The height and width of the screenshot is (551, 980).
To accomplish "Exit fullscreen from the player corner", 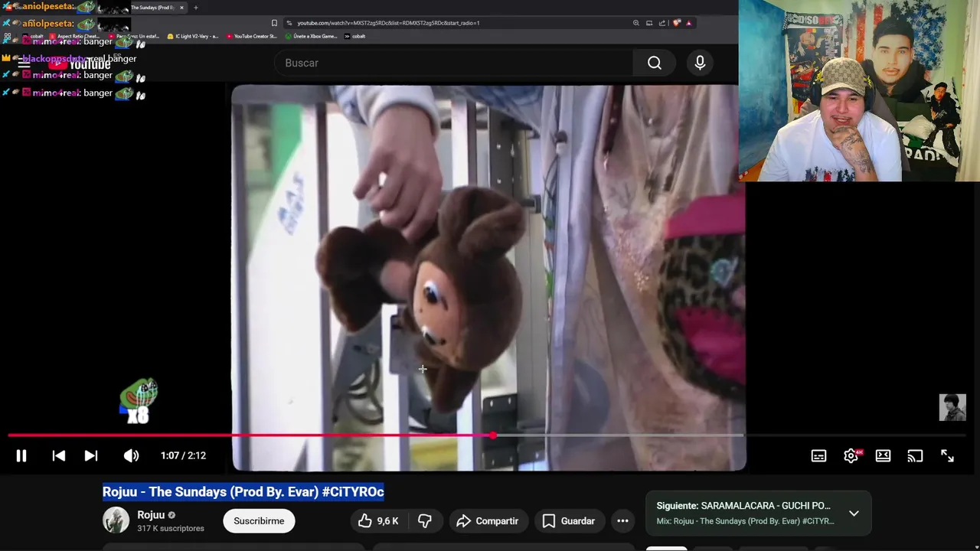I will [x=947, y=456].
